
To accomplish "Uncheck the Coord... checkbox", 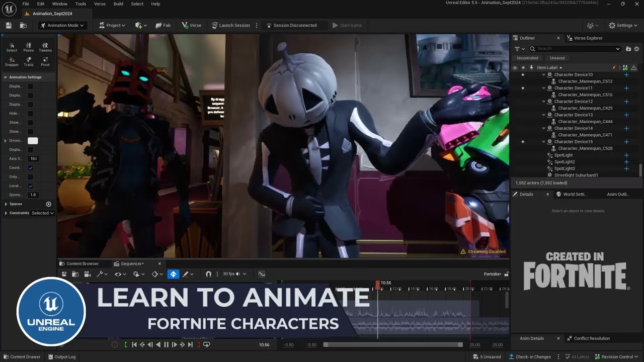I will coord(30,168).
